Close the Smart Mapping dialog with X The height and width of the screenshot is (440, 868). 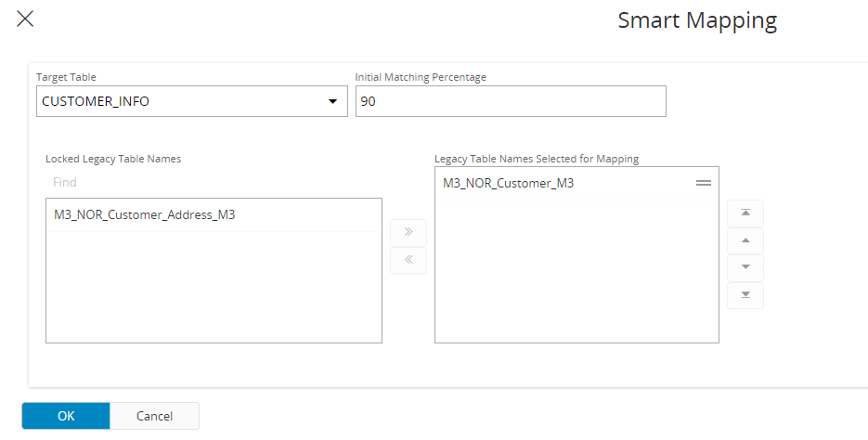point(25,19)
